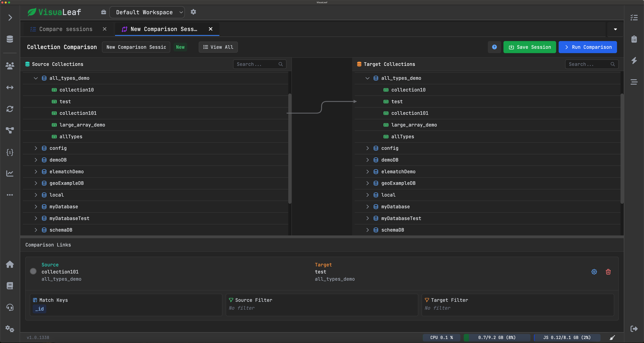Expand the target config database

[x=367, y=148]
